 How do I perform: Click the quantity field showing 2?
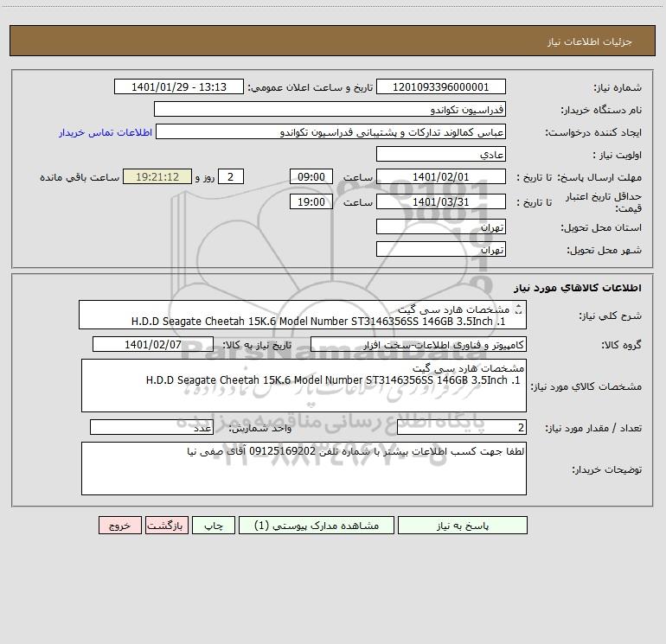[x=462, y=428]
